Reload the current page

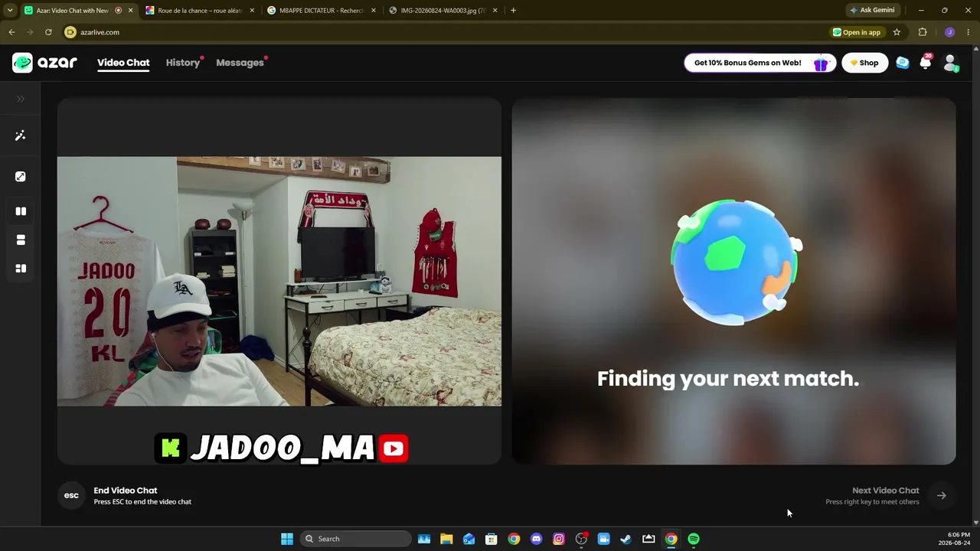click(48, 32)
